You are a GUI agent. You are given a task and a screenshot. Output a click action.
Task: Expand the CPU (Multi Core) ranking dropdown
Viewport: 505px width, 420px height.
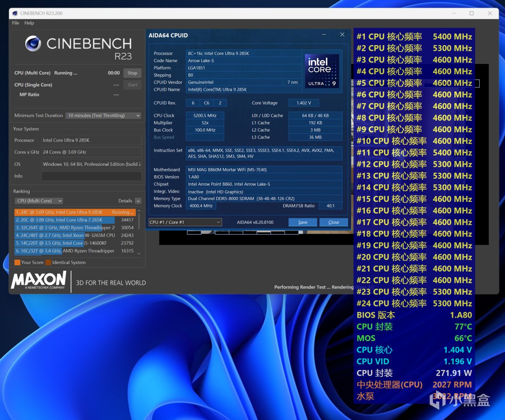(39, 201)
